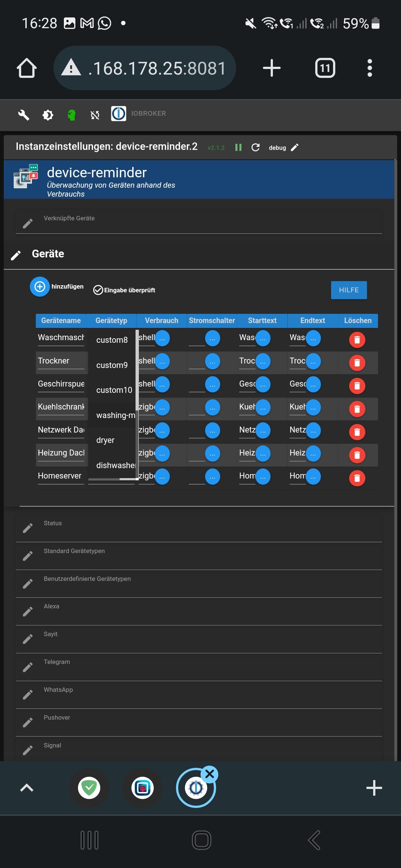This screenshot has width=401, height=868.
Task: Expand the Benutzerdefinierte Gerätetypen section
Action: coord(199,583)
